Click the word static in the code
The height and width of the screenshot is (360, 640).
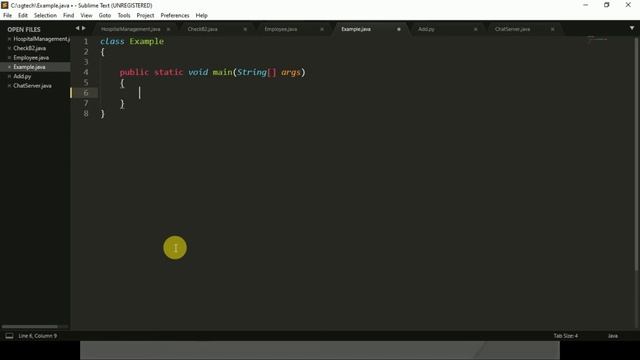169,72
